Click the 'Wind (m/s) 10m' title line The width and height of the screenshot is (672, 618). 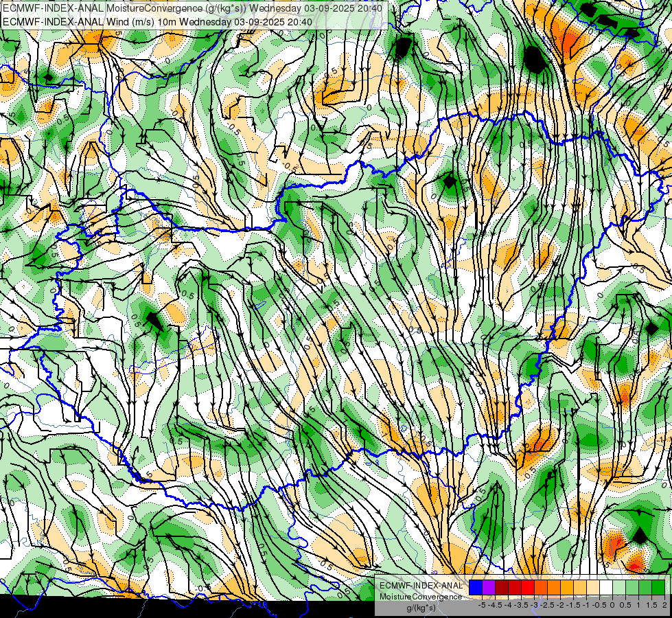tap(157, 22)
